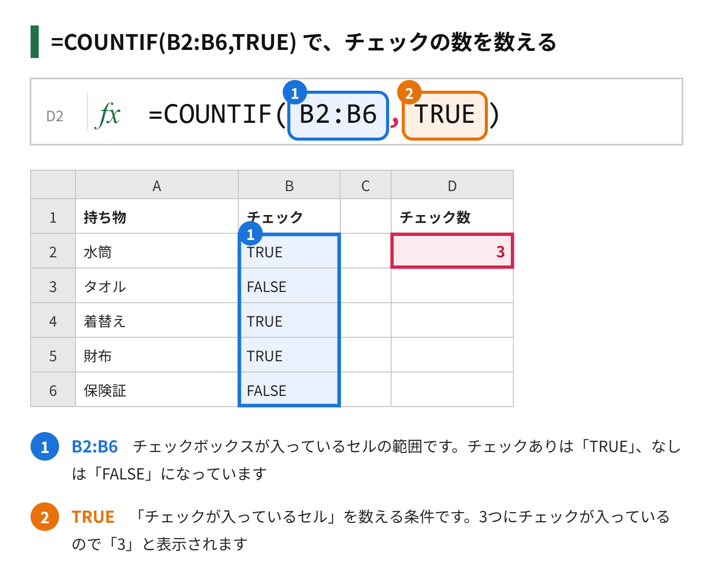Click the heading =COUNTIF(B2:B6,TRUE) title text
The width and height of the screenshot is (713, 588).
[174, 42]
